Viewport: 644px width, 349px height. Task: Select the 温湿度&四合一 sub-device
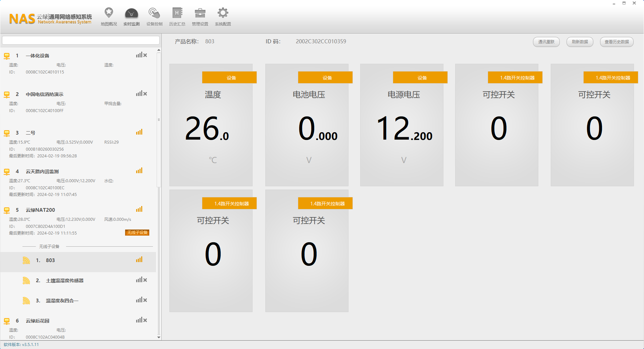point(62,301)
